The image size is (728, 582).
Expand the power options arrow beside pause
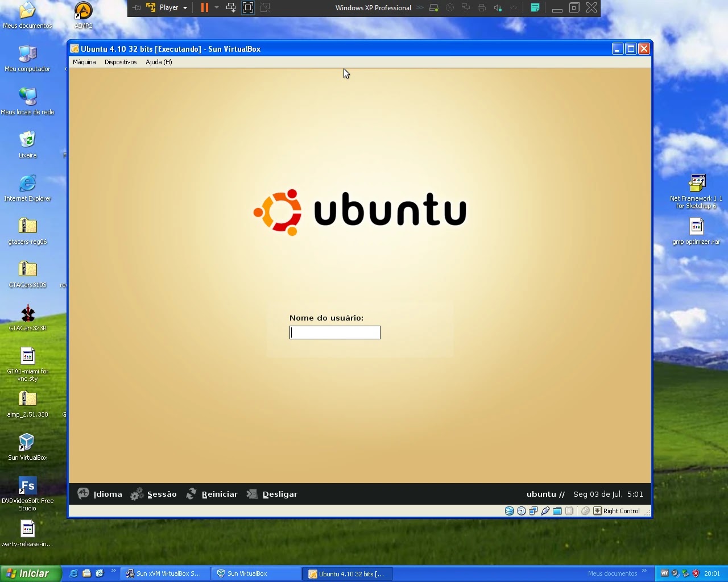click(x=217, y=7)
